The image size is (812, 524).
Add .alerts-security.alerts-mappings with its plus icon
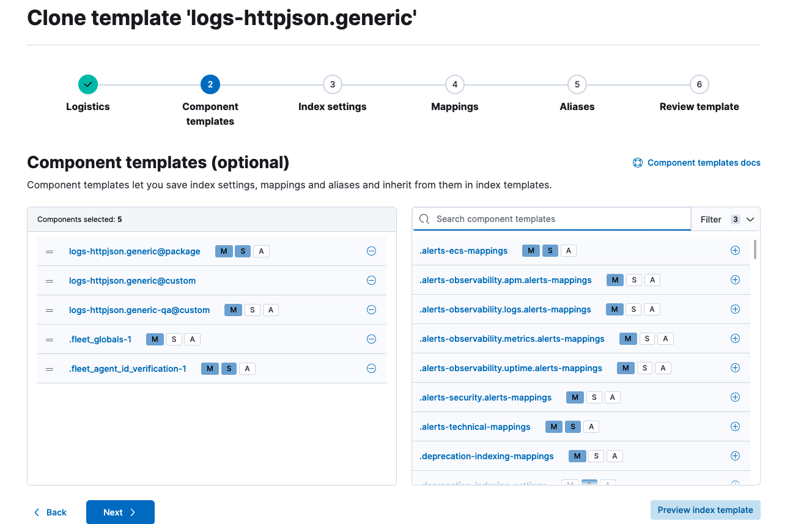point(735,397)
